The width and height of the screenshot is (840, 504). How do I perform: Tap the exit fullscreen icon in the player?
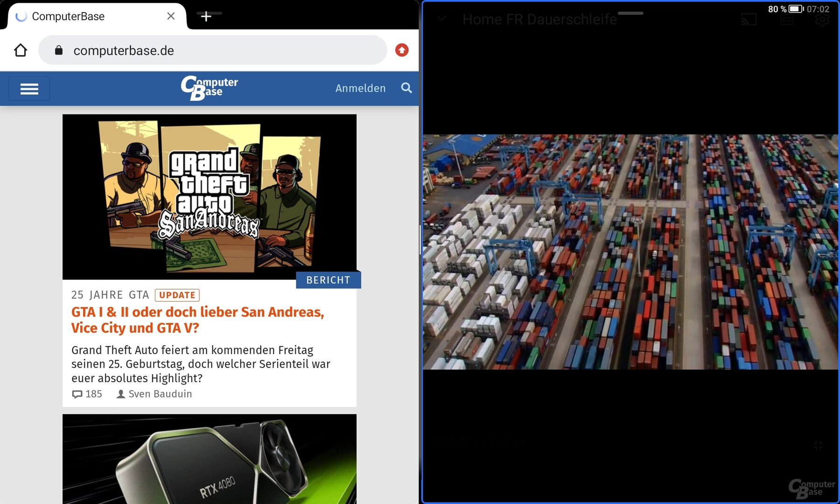pyautogui.click(x=818, y=445)
